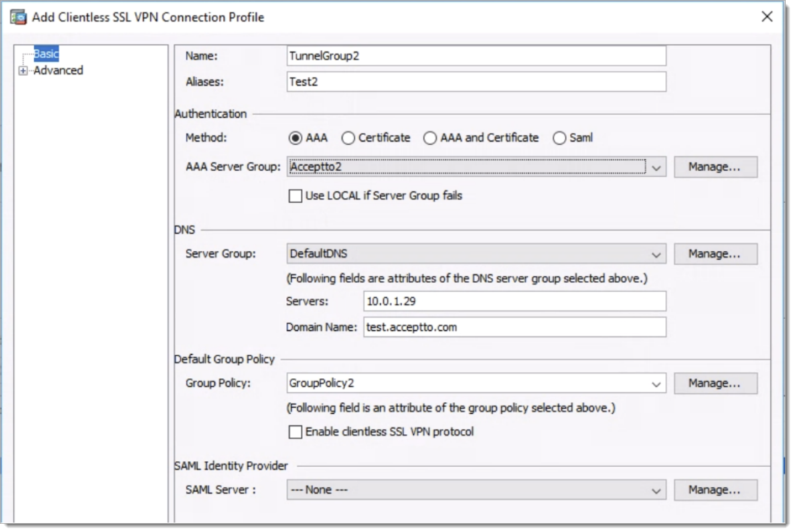
Task: Select the AAA authentication method
Action: point(296,138)
